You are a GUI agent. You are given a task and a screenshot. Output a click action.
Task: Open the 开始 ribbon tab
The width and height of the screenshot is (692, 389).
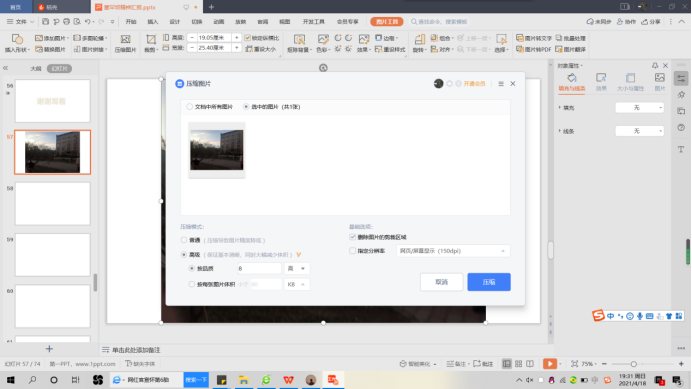131,22
